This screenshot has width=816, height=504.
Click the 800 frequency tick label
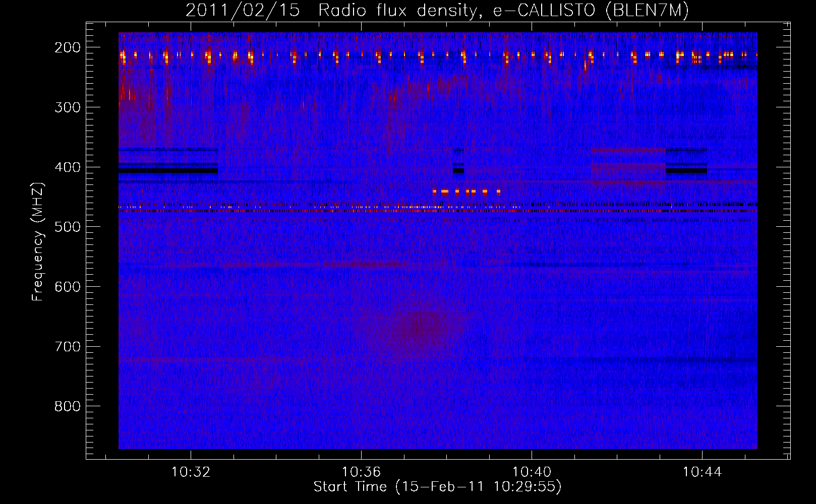coord(67,406)
